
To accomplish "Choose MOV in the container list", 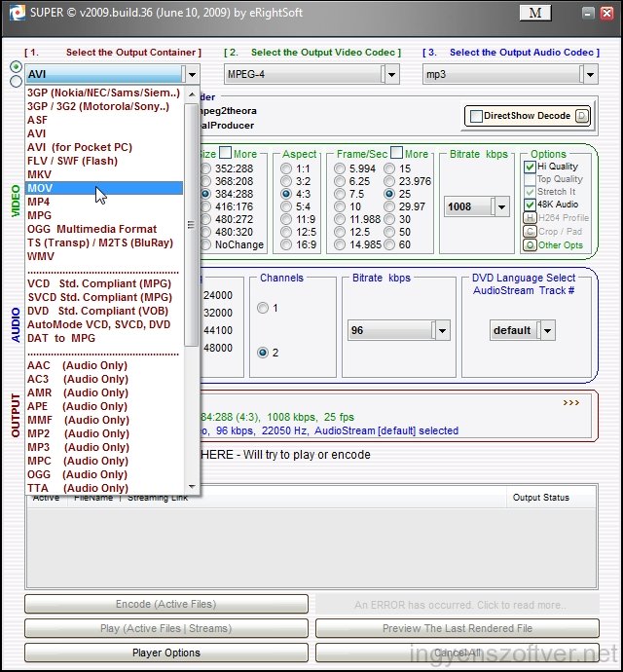I will point(104,188).
